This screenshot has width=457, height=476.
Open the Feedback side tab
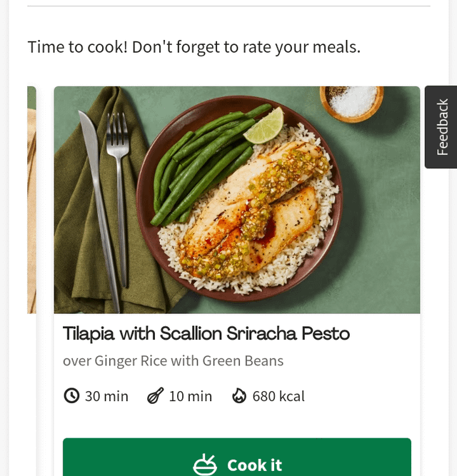point(442,127)
